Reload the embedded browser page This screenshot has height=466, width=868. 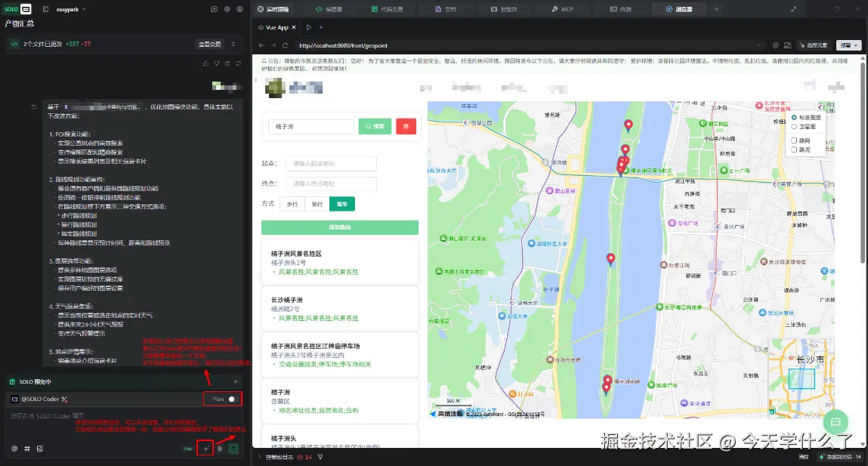click(x=285, y=45)
